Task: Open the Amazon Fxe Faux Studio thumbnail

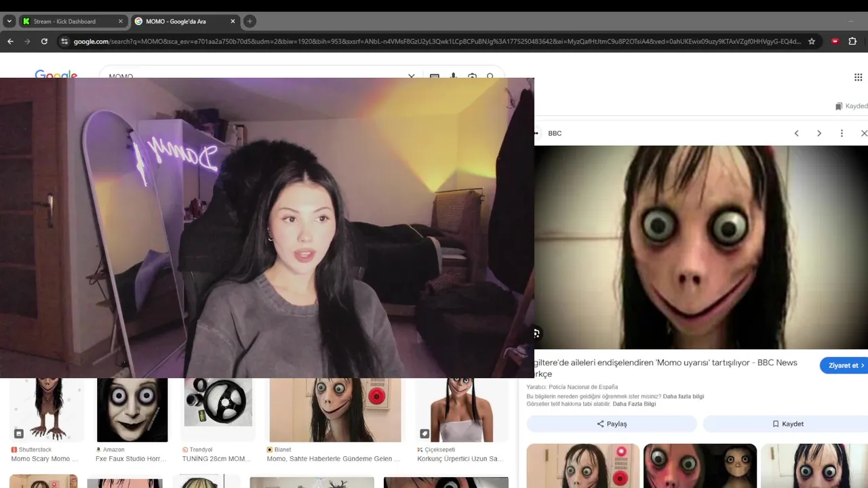Action: pos(132,409)
